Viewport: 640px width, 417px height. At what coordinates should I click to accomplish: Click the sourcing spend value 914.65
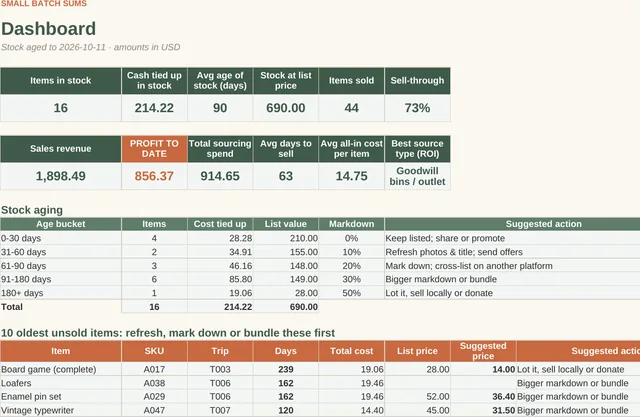(220, 176)
